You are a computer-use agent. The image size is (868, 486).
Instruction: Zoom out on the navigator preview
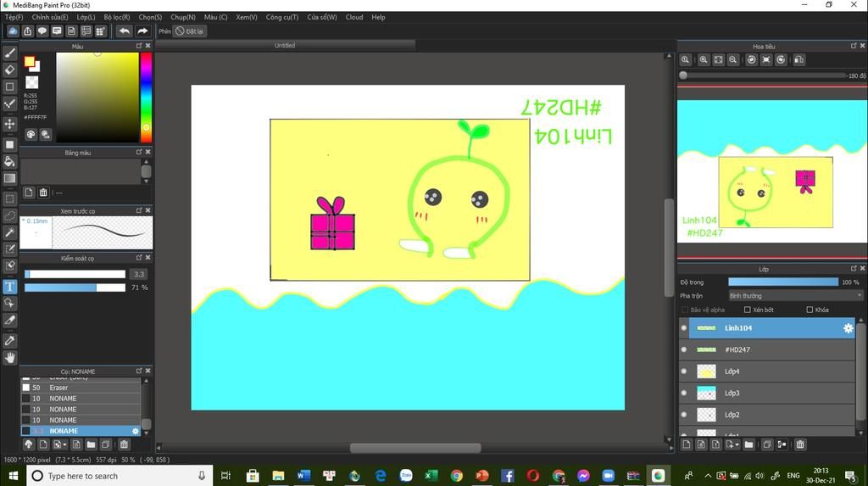733,60
